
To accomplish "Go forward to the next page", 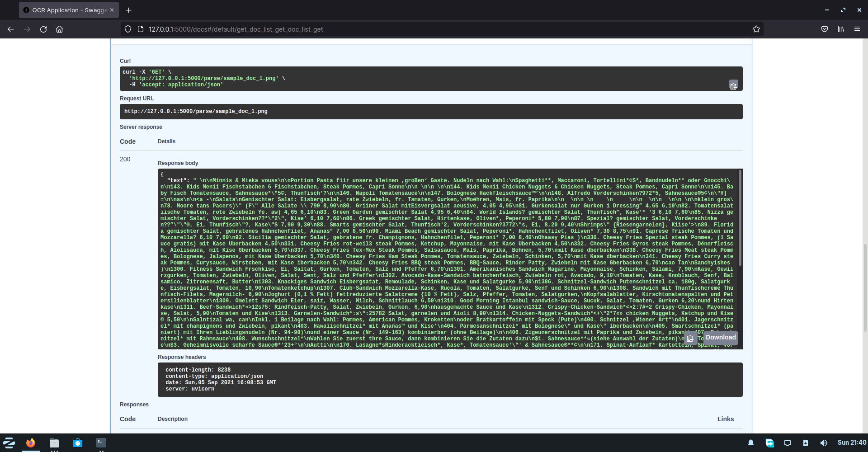I will (x=27, y=29).
